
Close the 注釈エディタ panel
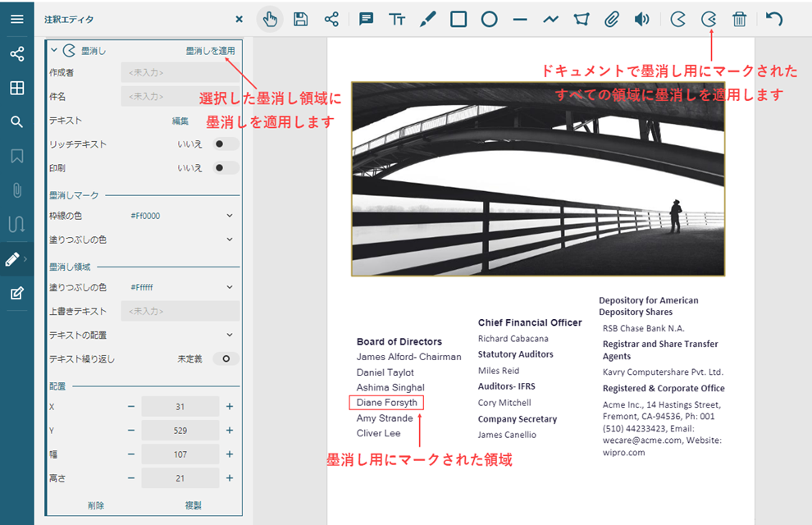(x=239, y=19)
